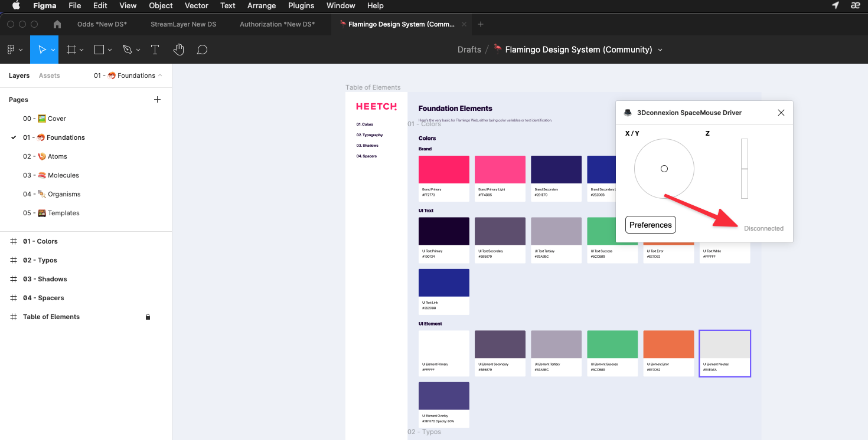
Task: Open the Arrange menu
Action: (262, 5)
